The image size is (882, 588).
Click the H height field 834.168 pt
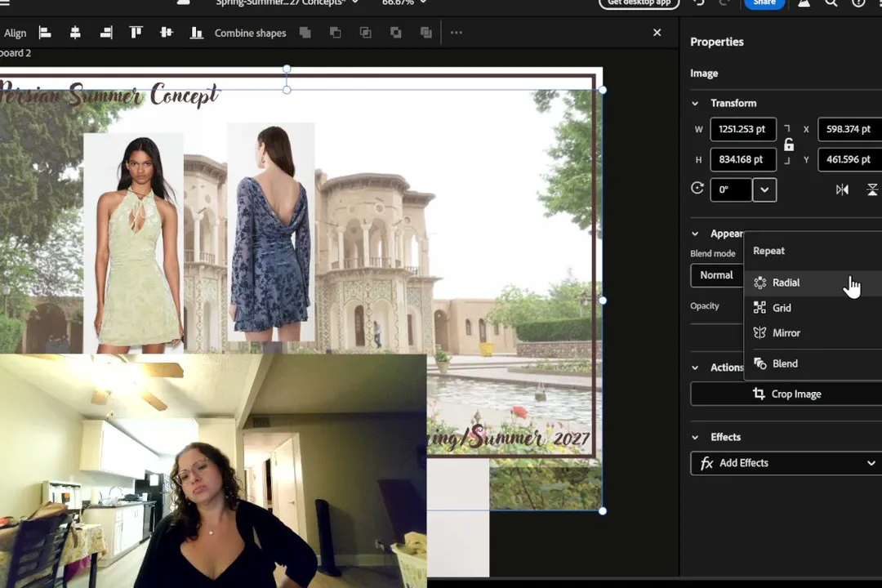click(743, 160)
